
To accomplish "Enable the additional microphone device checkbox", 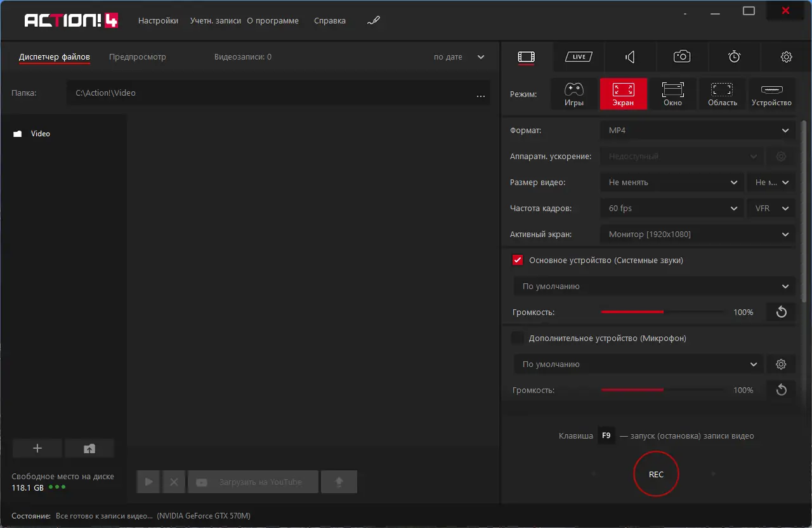I will 518,338.
